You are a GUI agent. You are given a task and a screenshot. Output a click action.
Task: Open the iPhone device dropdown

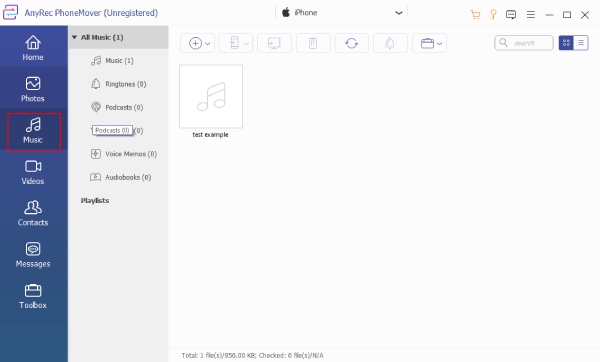click(342, 13)
